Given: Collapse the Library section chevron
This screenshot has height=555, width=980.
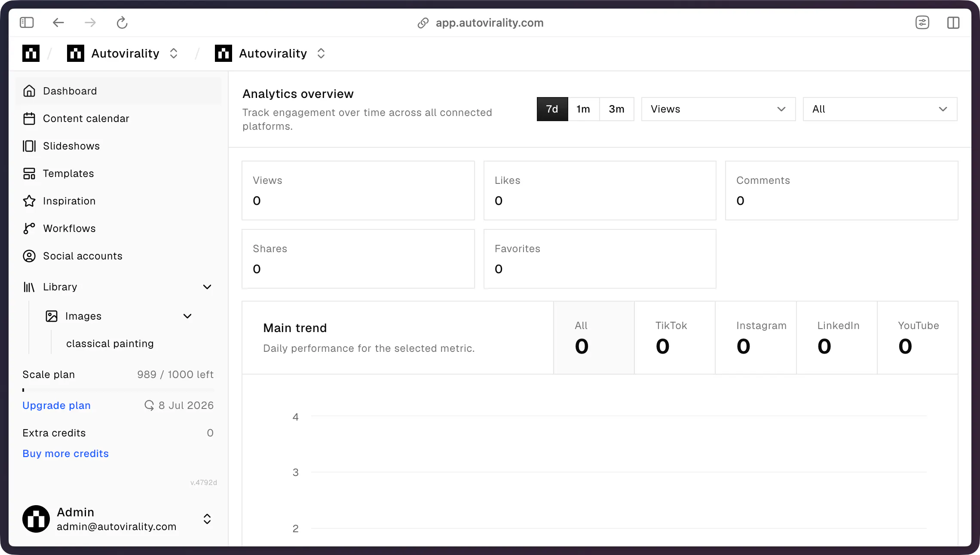Looking at the screenshot, I should tap(207, 287).
